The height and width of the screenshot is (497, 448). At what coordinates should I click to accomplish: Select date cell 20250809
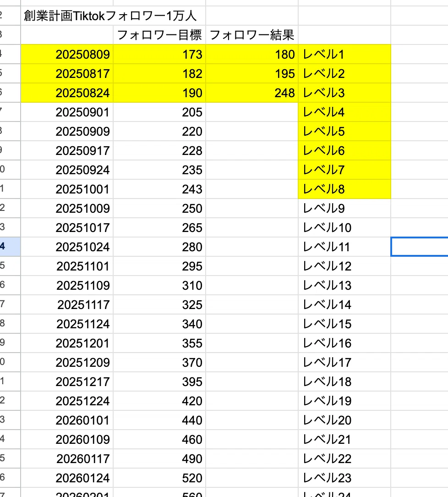click(67, 54)
